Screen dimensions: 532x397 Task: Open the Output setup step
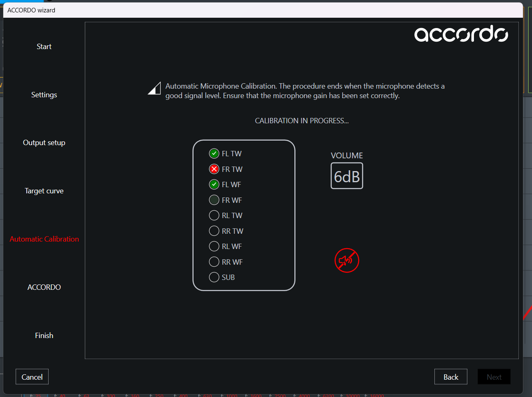click(x=44, y=142)
